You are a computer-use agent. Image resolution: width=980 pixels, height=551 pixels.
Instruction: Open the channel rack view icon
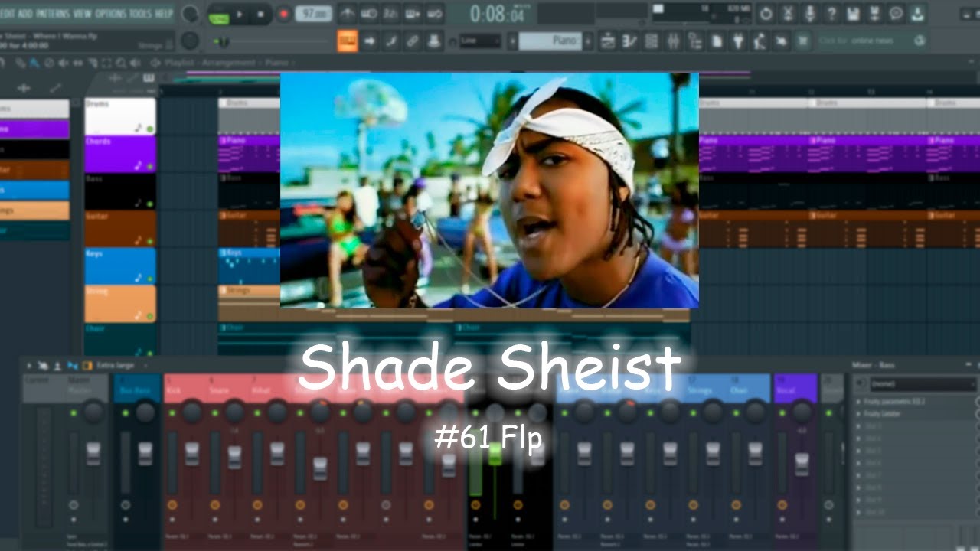click(652, 41)
